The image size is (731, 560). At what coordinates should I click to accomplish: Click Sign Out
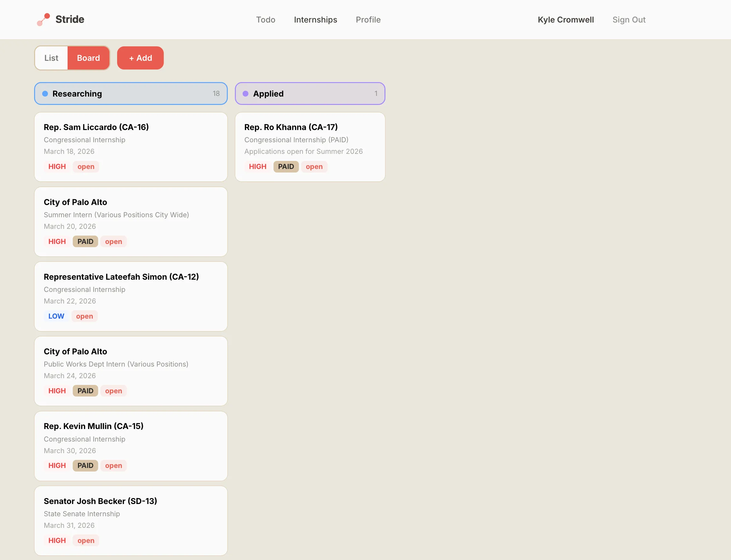click(x=629, y=20)
